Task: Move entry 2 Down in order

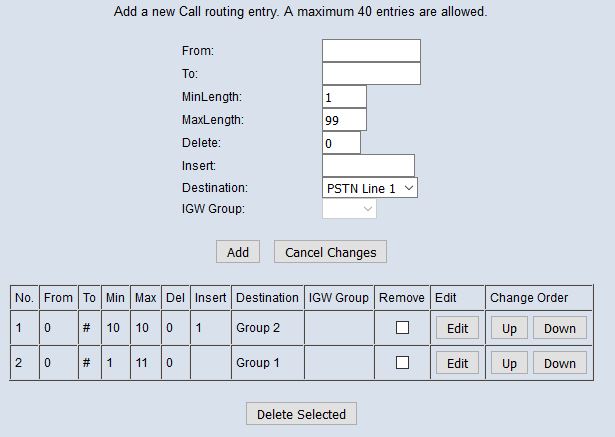Action: pyautogui.click(x=559, y=364)
